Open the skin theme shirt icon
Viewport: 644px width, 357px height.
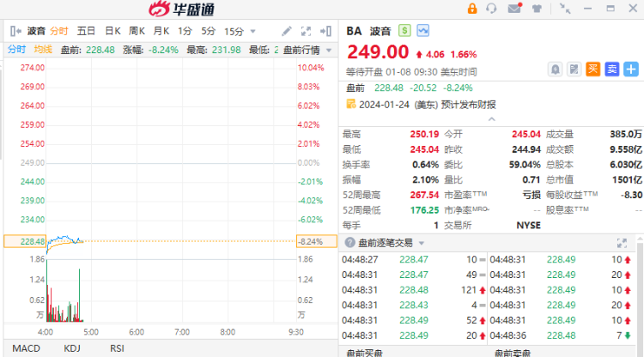(537, 9)
